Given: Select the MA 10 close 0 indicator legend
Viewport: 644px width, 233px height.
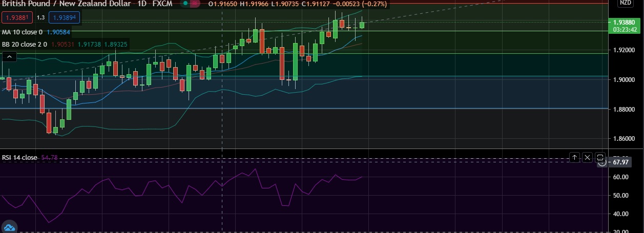Looking at the screenshot, I should [x=22, y=32].
